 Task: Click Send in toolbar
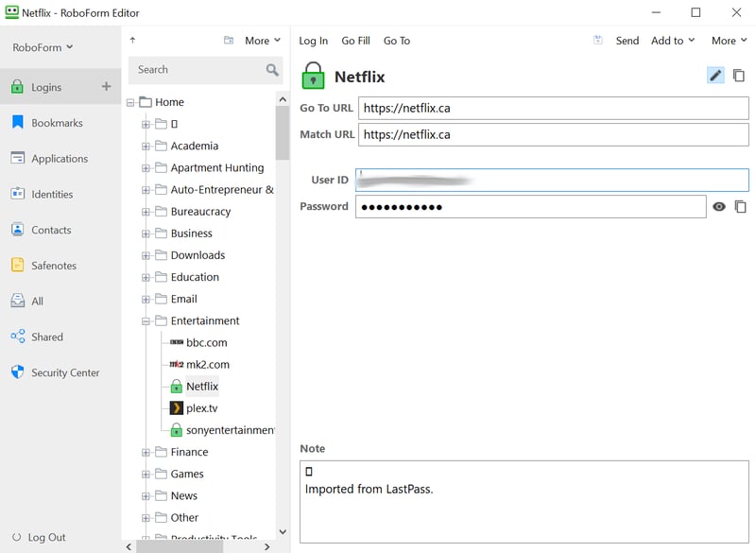tap(627, 41)
